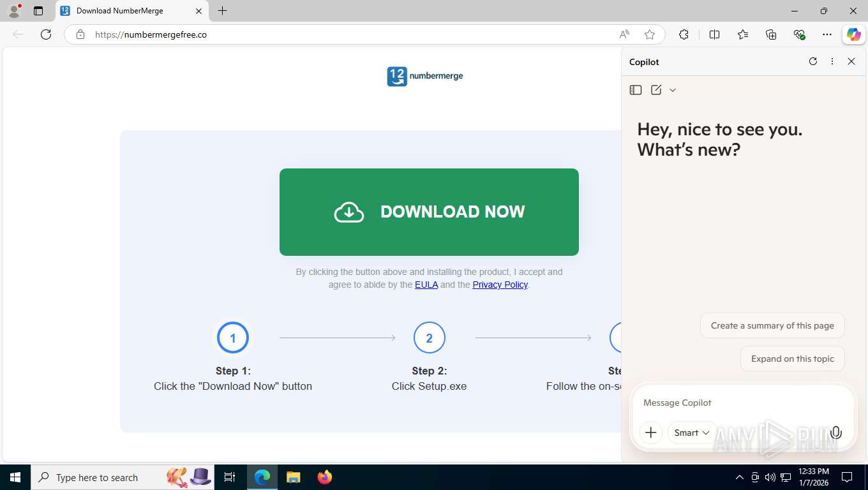Click Create a summary of this page
Screen dimensions: 868x490
(772, 325)
